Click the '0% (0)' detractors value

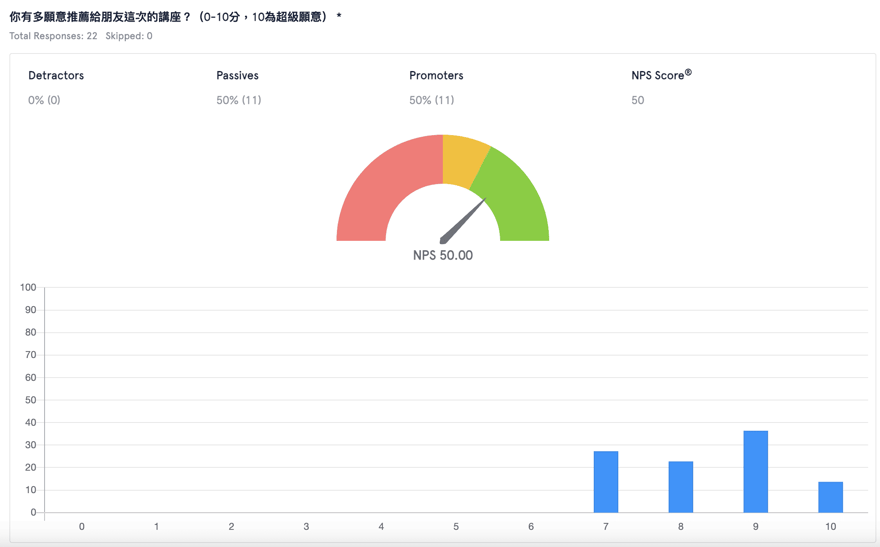pyautogui.click(x=44, y=100)
